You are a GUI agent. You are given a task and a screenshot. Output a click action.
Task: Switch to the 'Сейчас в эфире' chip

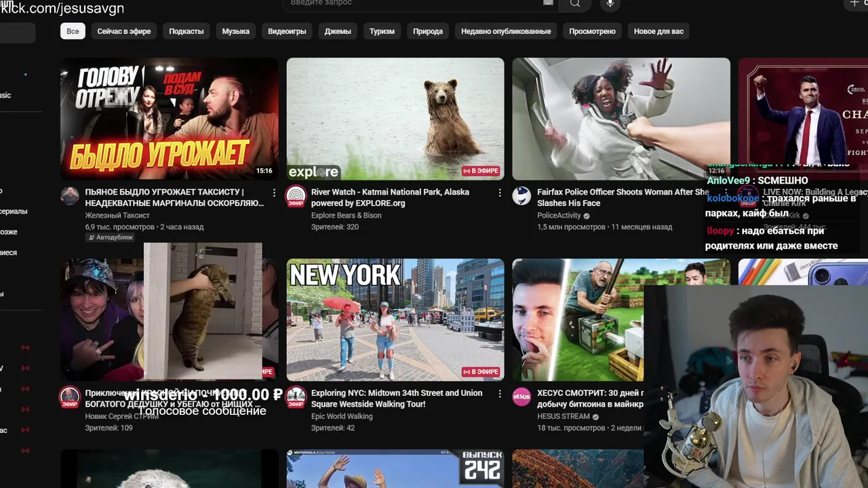coord(123,31)
